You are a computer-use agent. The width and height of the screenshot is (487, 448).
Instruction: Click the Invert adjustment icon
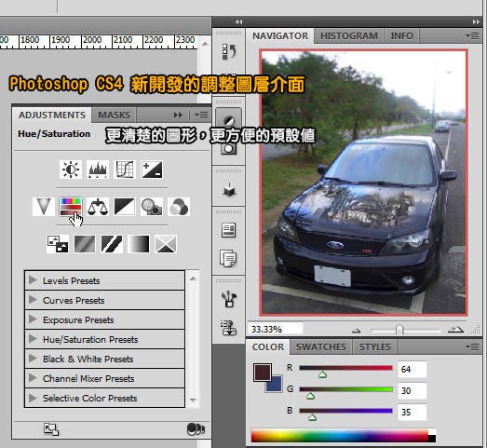58,244
